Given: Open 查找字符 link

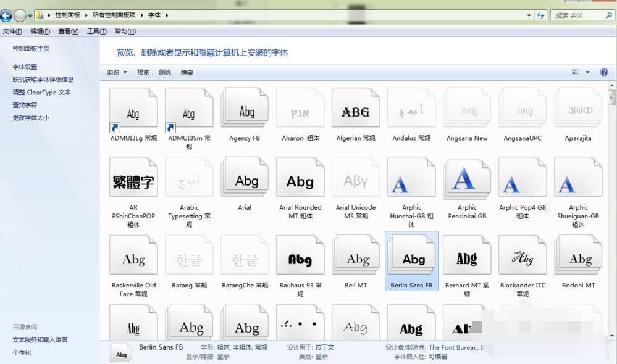Looking at the screenshot, I should tap(25, 105).
